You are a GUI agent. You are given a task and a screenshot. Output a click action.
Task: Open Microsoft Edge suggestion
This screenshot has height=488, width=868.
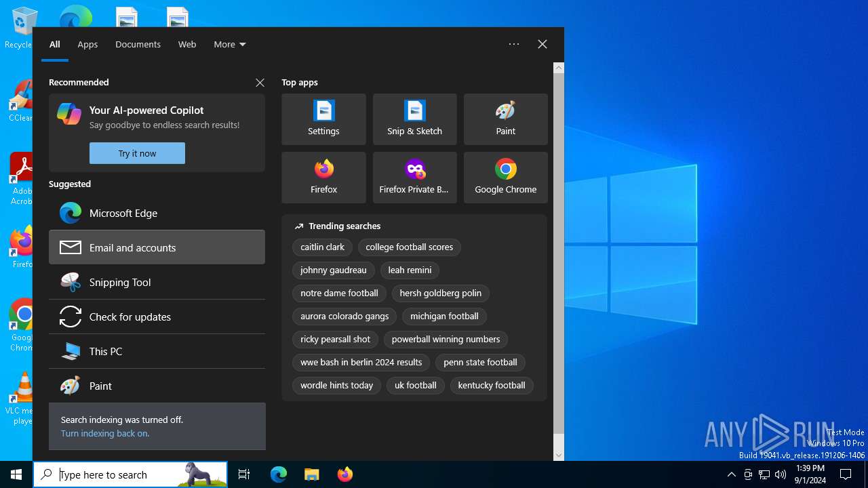157,213
